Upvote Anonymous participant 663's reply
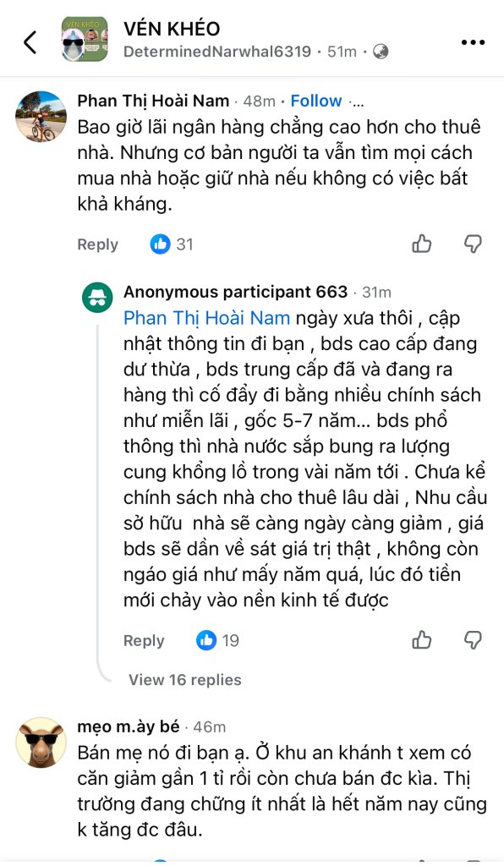The width and height of the screenshot is (504, 866). (x=422, y=640)
